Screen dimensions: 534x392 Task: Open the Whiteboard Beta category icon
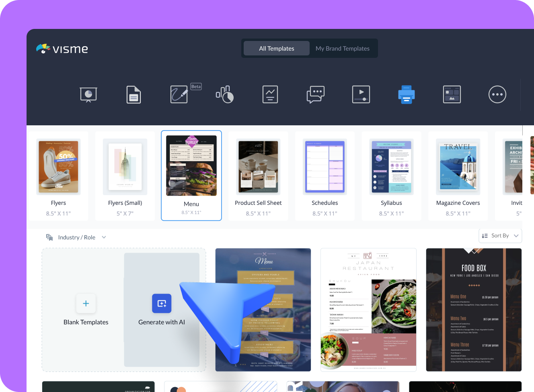pyautogui.click(x=179, y=95)
